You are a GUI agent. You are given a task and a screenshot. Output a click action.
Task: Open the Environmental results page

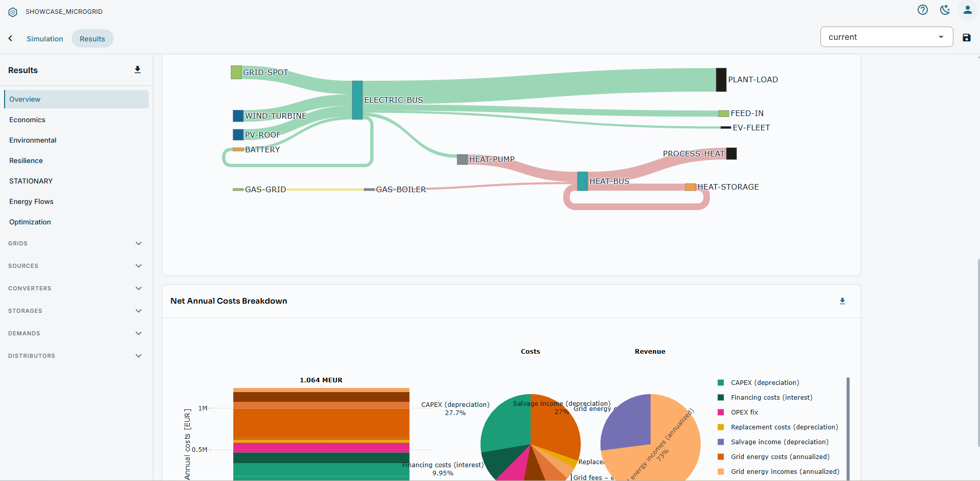(x=76, y=140)
